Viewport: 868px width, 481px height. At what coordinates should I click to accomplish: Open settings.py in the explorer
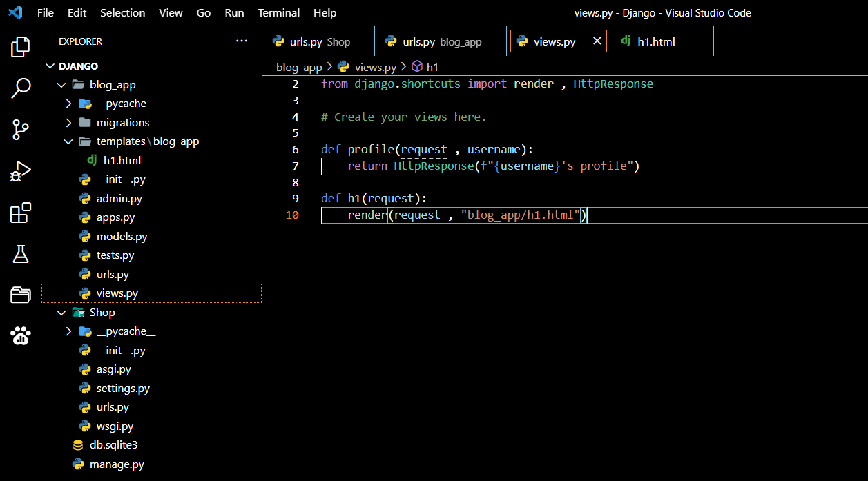[123, 389]
